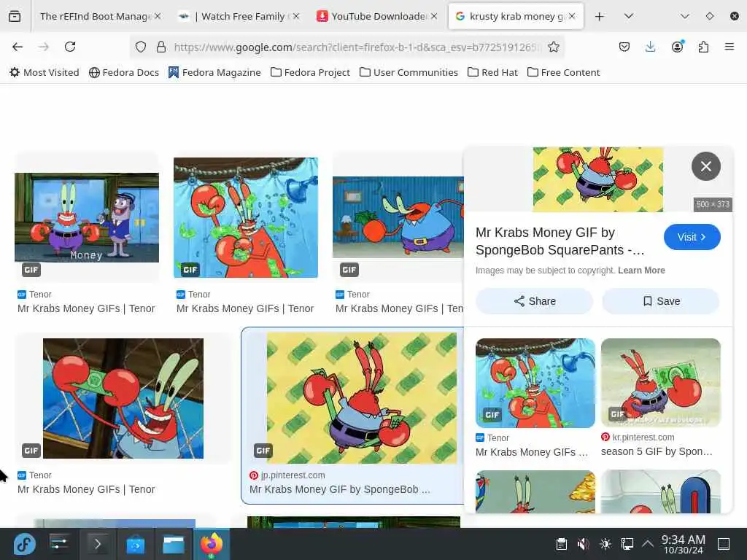The height and width of the screenshot is (560, 747).
Task: Switch to the Watch Free Family tab
Action: [x=239, y=16]
